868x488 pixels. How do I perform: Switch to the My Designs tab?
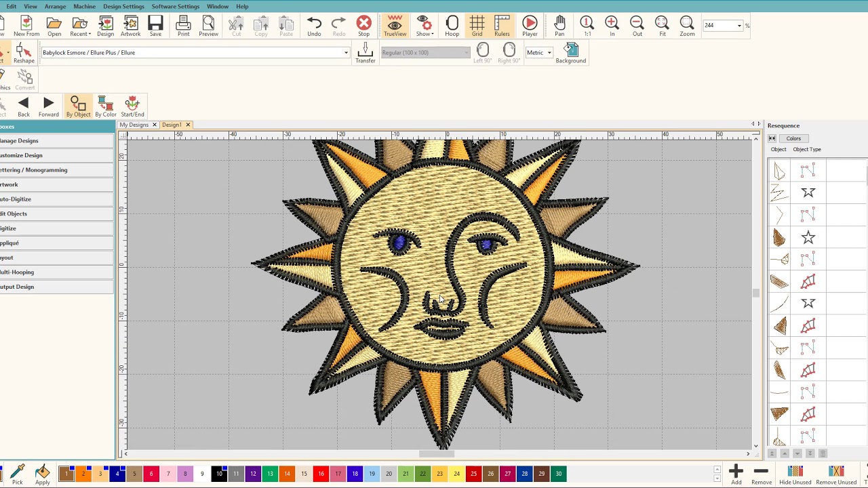click(134, 125)
